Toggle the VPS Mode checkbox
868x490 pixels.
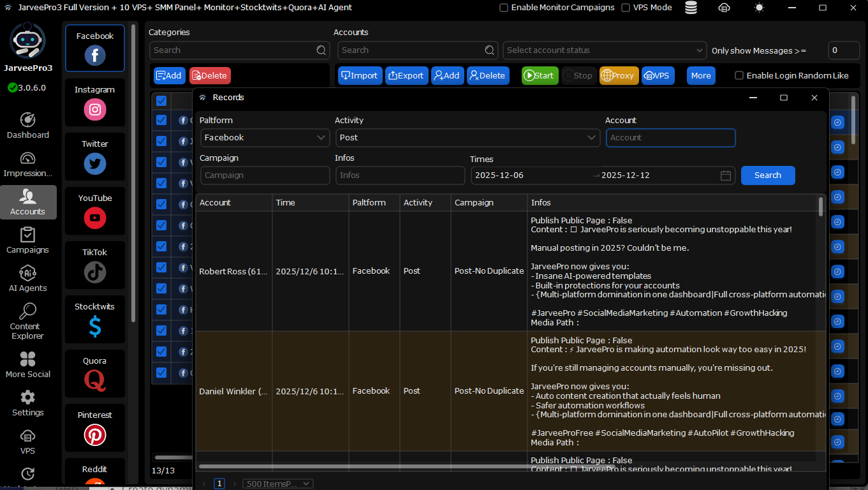pyautogui.click(x=626, y=8)
